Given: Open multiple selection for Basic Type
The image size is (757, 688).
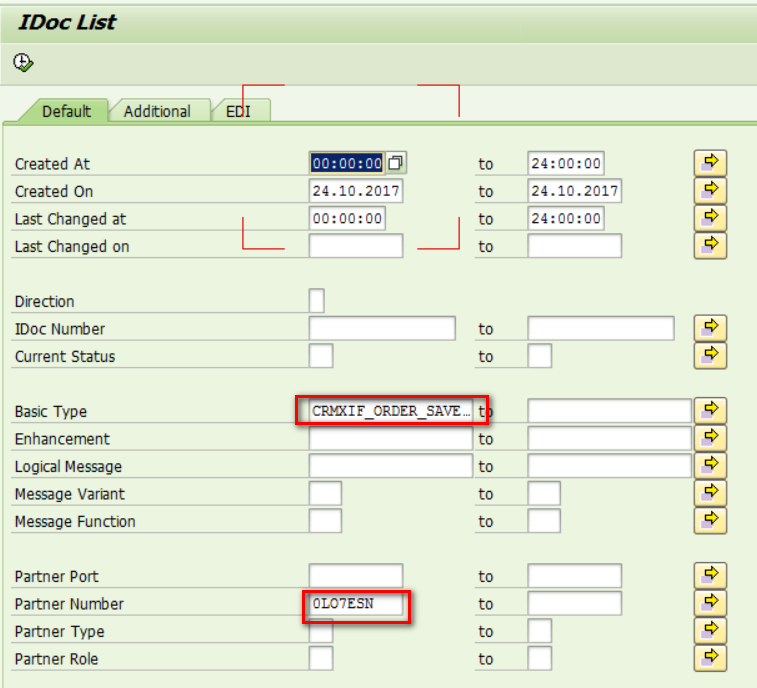Looking at the screenshot, I should tap(710, 411).
